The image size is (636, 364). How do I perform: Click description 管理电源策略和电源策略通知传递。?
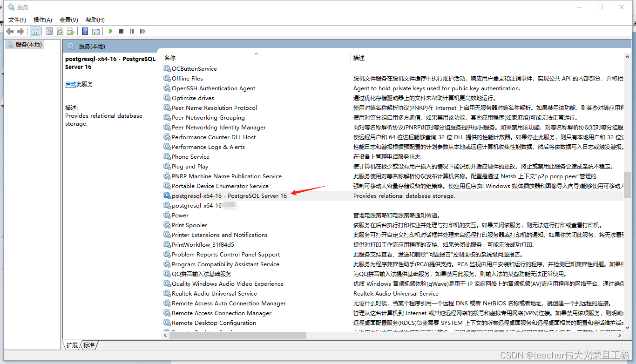coord(397,215)
